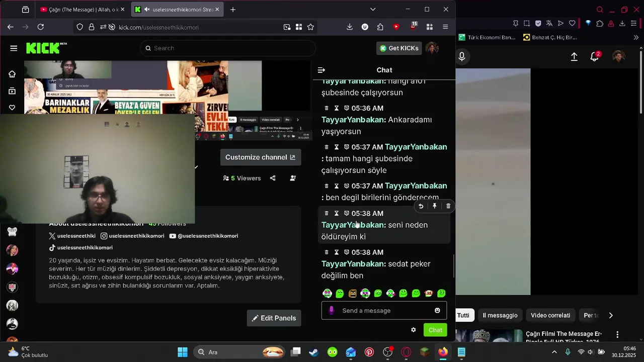Show more bookmarks chevron in Opera window
This screenshot has width=644, height=362.
click(636, 37)
